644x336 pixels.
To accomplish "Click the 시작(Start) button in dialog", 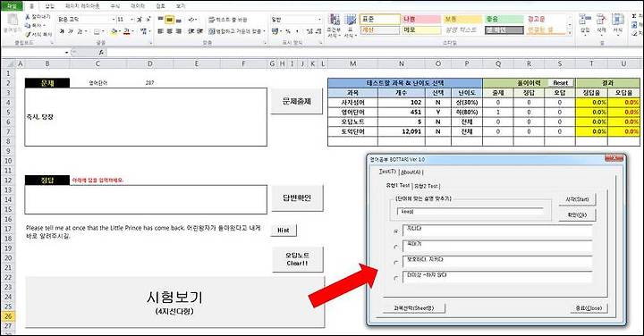I will [x=577, y=199].
